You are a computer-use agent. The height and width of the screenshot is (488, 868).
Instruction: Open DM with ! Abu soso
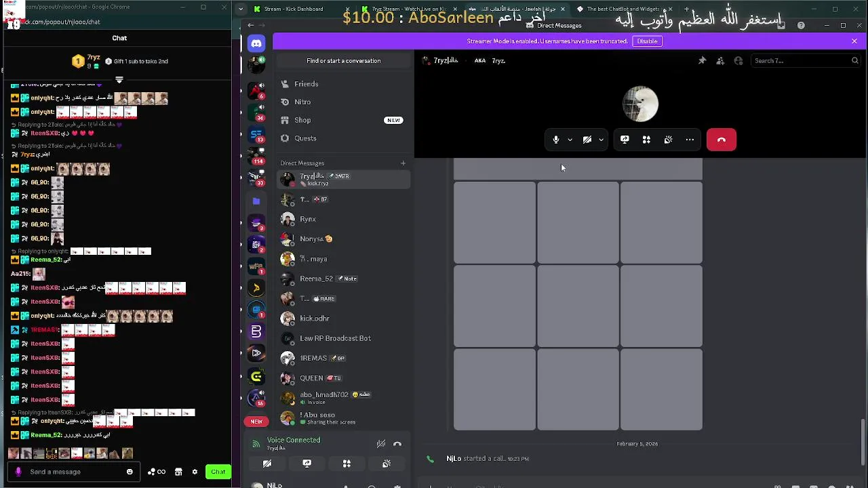[x=343, y=418]
